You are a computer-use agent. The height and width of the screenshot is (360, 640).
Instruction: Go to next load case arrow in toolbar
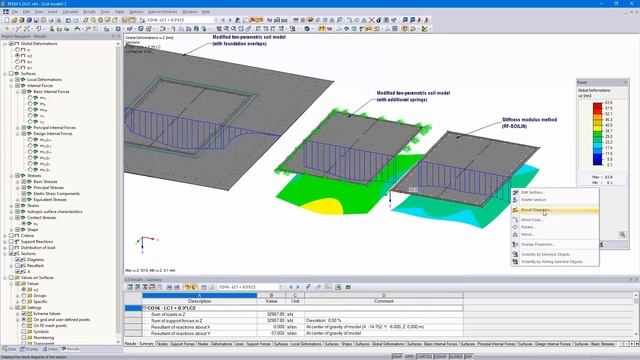pos(230,20)
